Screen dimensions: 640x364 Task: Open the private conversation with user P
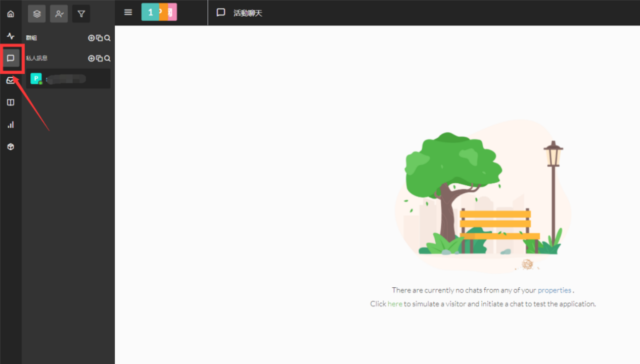pyautogui.click(x=68, y=79)
